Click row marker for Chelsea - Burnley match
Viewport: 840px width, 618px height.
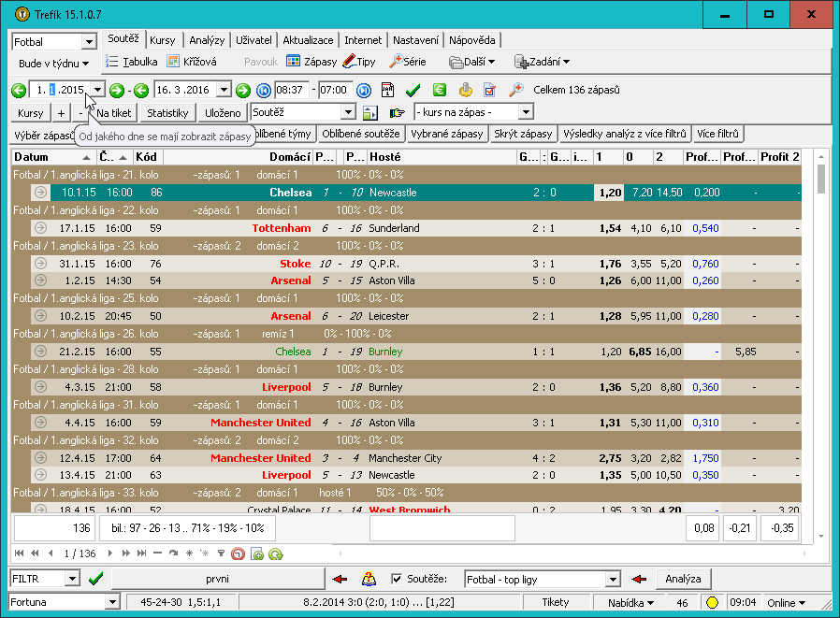tap(41, 352)
